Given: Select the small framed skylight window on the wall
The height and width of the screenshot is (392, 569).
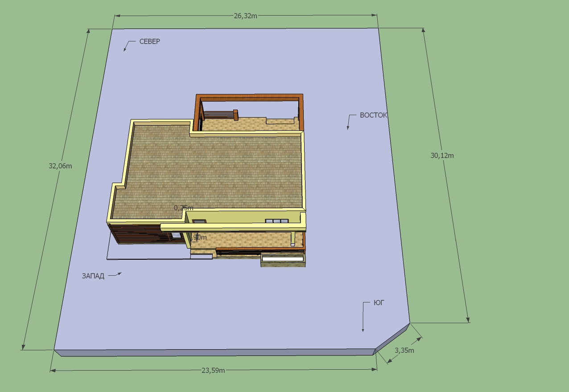Looking at the screenshot, I should click(199, 221).
